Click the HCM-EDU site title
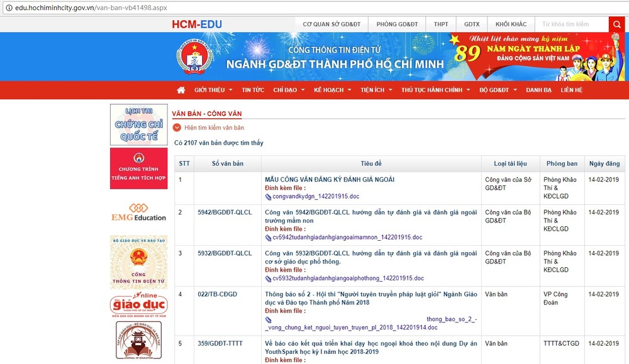629x364 pixels. (197, 25)
